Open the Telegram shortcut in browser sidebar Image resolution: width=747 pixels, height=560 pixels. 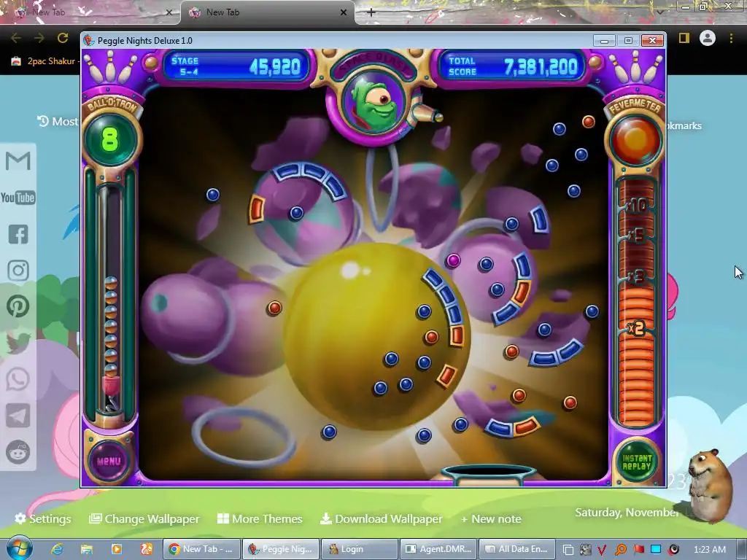18,416
